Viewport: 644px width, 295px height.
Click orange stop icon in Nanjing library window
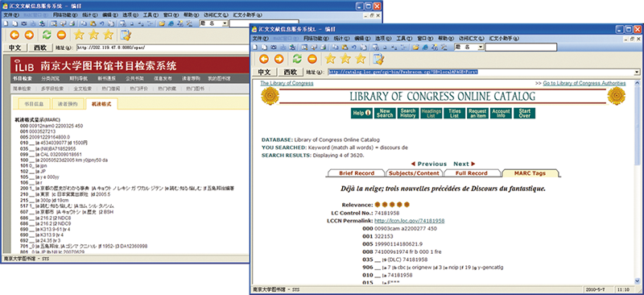point(62,35)
